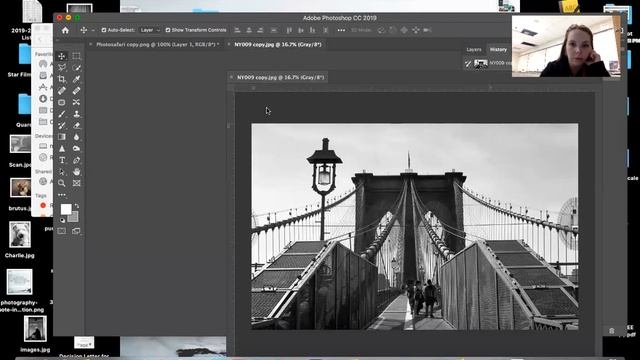Select the Brush tool
Viewport: 640px width, 360px height.
[x=62, y=114]
